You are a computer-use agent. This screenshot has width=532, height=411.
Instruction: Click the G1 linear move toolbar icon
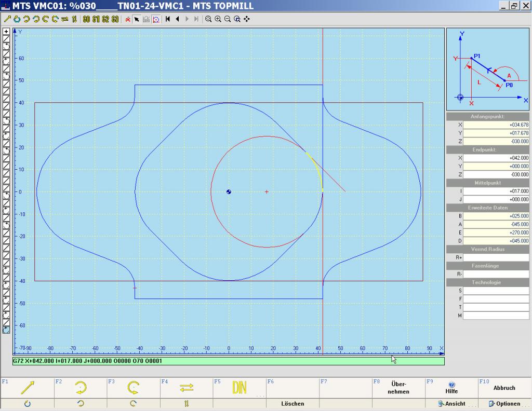(x=96, y=19)
